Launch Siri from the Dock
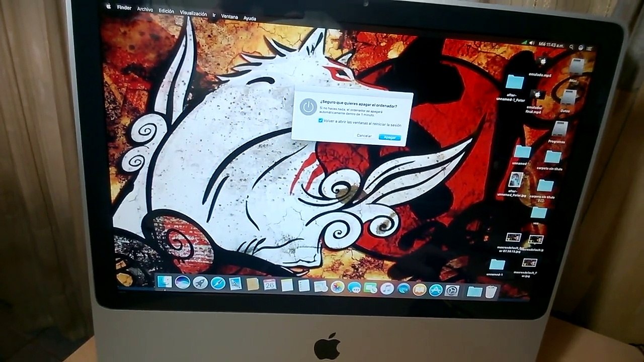This screenshot has width=644, height=362. tap(182, 282)
